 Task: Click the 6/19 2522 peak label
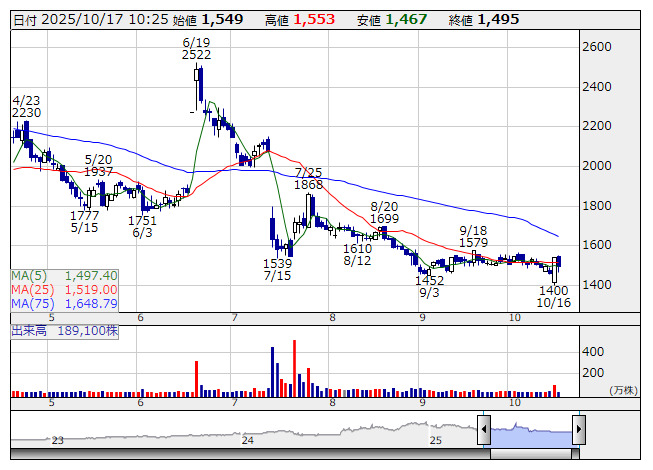(196, 49)
